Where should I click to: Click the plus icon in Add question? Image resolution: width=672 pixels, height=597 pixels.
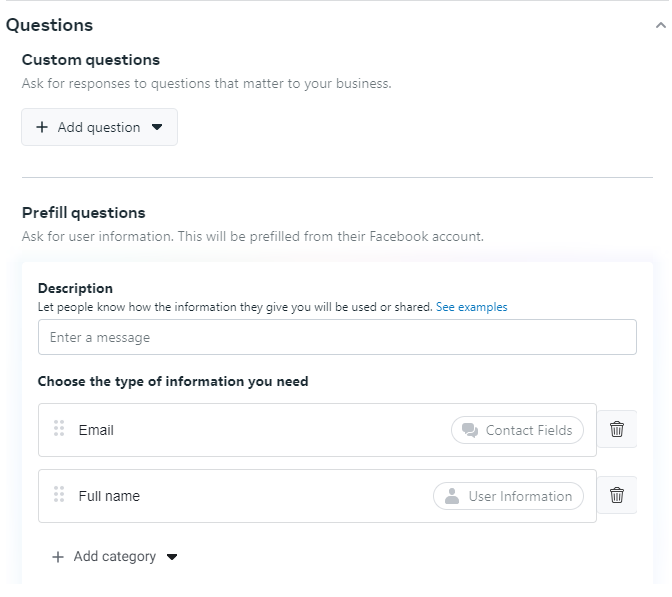click(42, 127)
